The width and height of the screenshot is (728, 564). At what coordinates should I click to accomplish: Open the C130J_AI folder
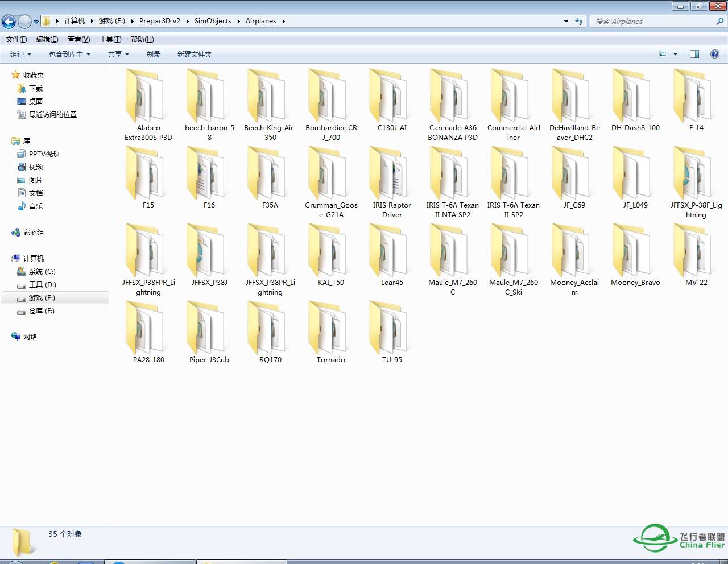pos(392,100)
